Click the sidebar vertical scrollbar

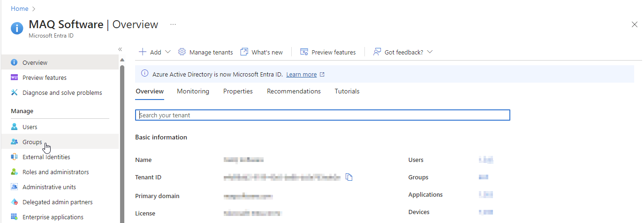(x=122, y=141)
